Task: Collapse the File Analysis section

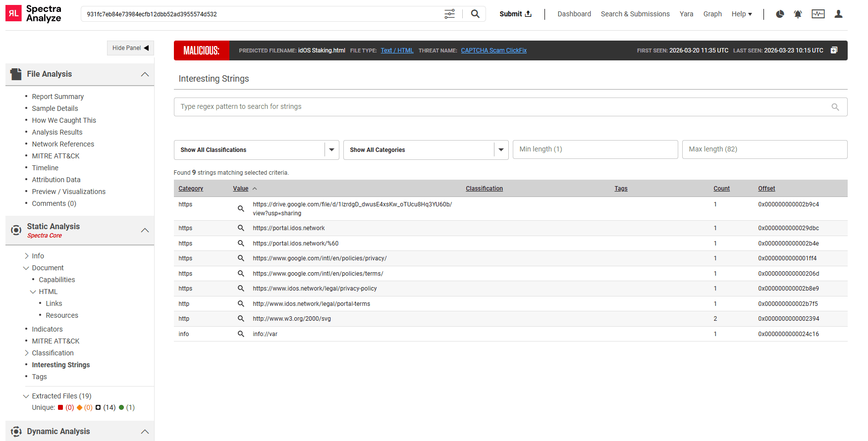Action: (145, 74)
